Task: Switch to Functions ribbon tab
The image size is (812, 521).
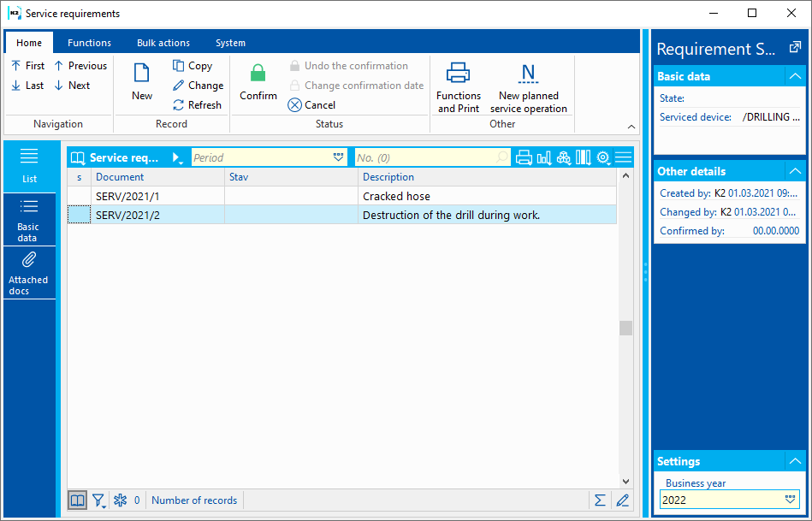Action: [x=89, y=43]
